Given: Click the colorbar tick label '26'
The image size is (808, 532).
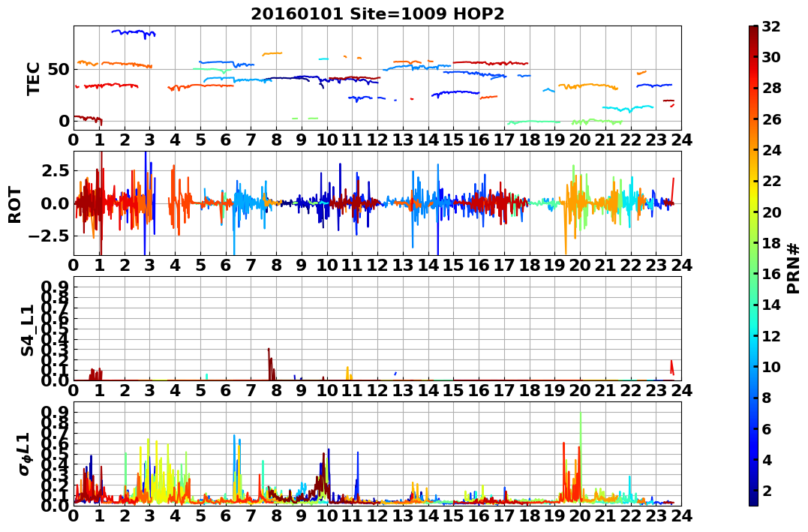Looking at the screenshot, I should pos(771,119).
